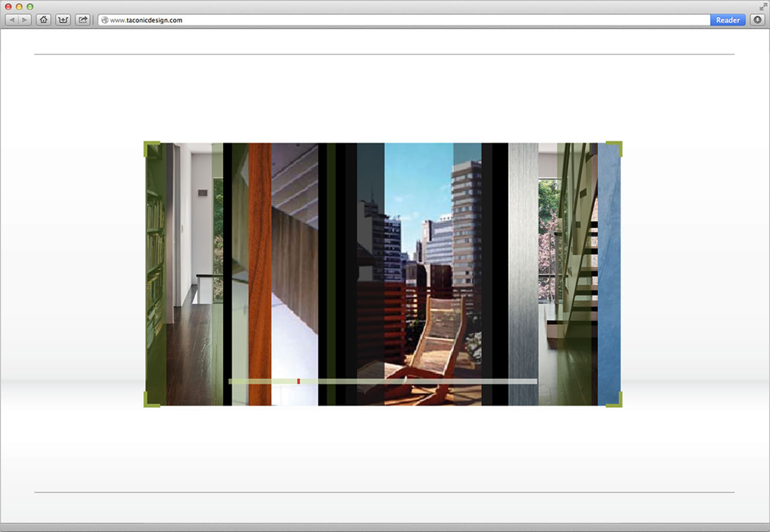Go back using the back navigation arrow
Viewport: 770px width, 532px height.
click(x=12, y=19)
